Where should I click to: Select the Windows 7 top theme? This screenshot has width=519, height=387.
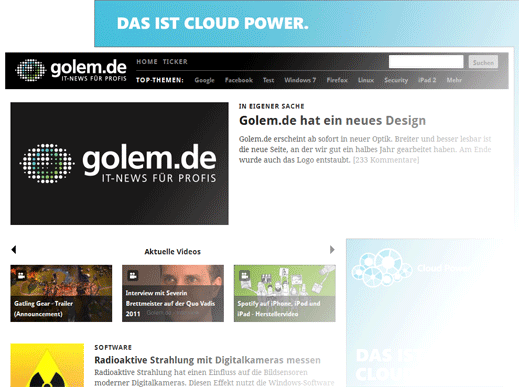[x=300, y=80]
